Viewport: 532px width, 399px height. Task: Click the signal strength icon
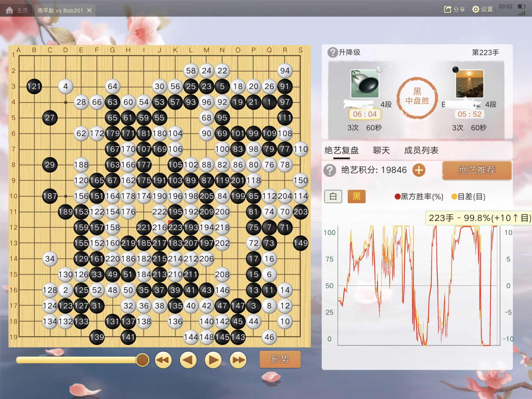tap(521, 14)
